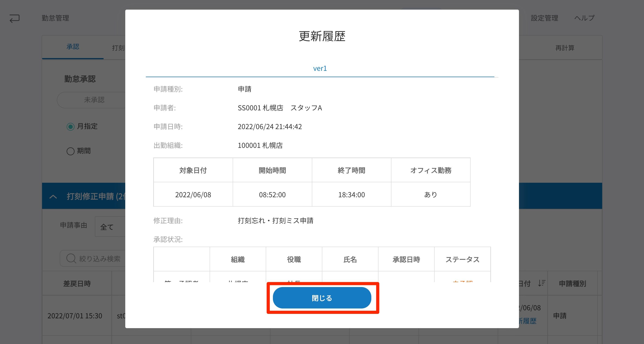Screen dimensions: 644x344
Task: Click the 申請種別 column header
Action: [x=572, y=284]
